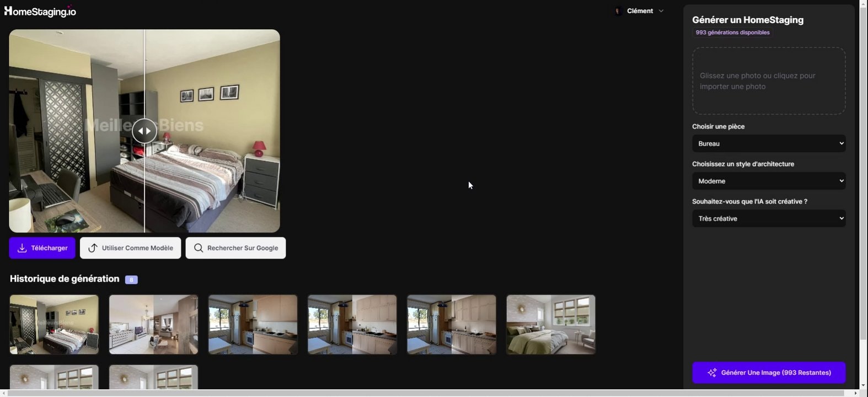Click the magnifier icon in Rechercher Sur Google
Viewport: 868px width, 397px height.
pyautogui.click(x=199, y=248)
